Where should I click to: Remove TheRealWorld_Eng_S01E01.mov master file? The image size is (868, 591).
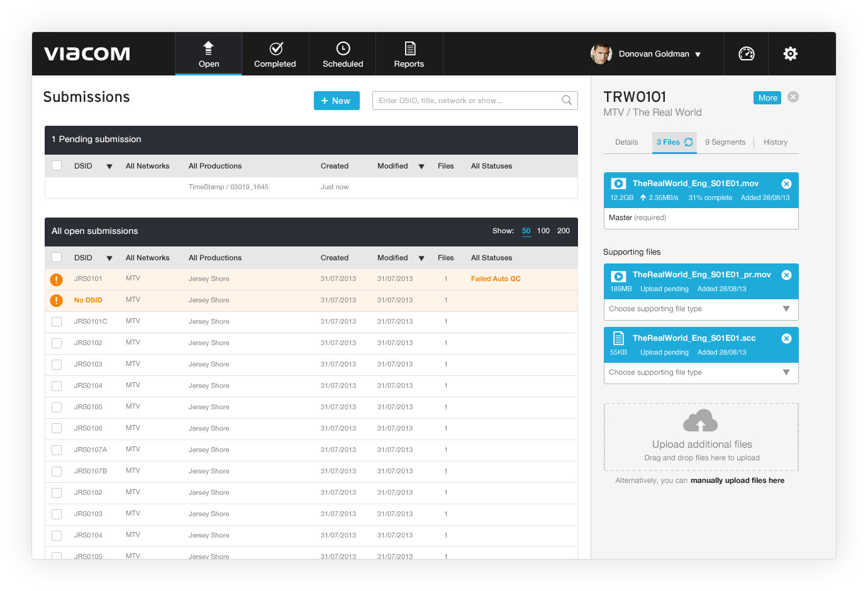(x=786, y=184)
